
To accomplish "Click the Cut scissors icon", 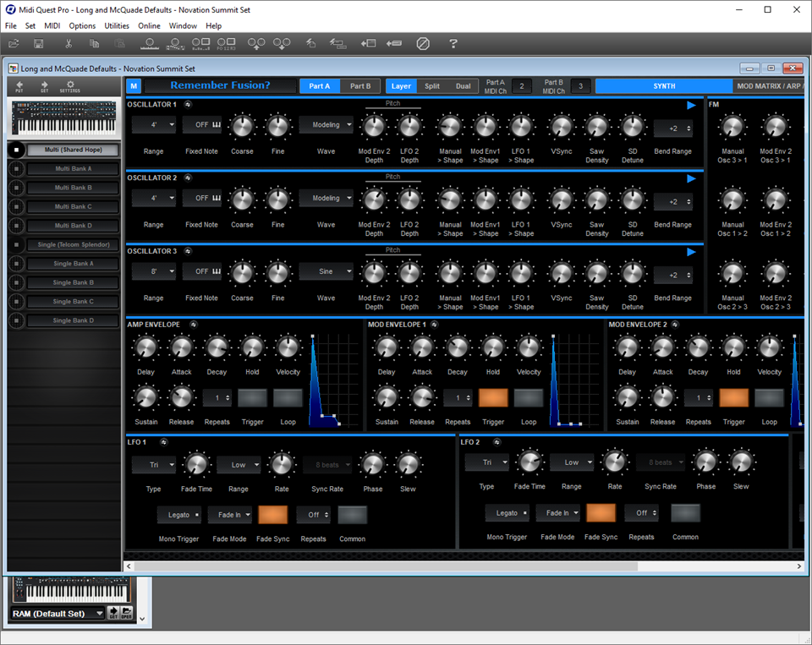I will (x=69, y=43).
